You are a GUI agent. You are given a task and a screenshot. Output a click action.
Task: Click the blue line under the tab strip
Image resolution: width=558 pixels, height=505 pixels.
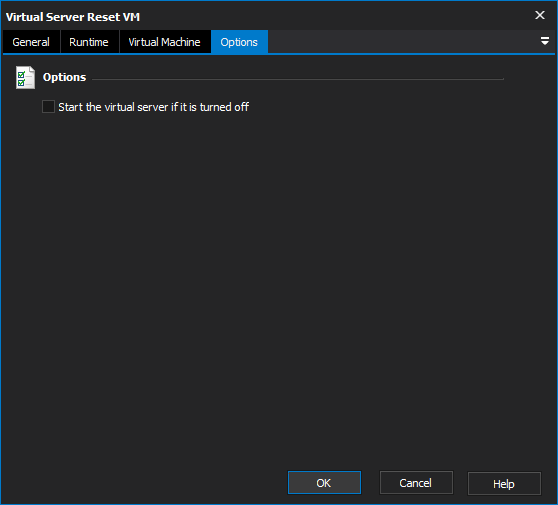[x=279, y=54]
